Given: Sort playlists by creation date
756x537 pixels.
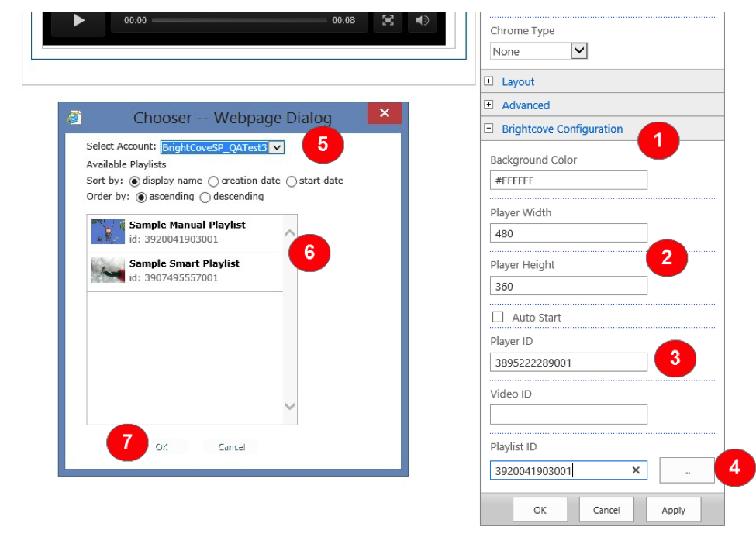Looking at the screenshot, I should pos(213,181).
